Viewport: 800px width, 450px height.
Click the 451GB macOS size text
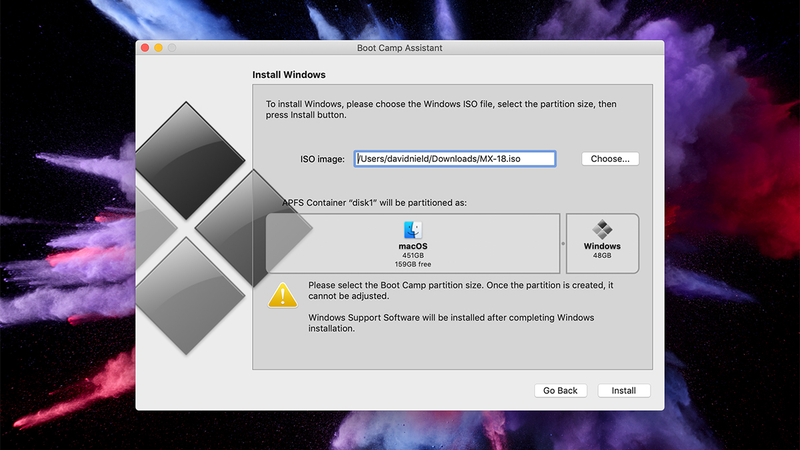[x=413, y=256]
